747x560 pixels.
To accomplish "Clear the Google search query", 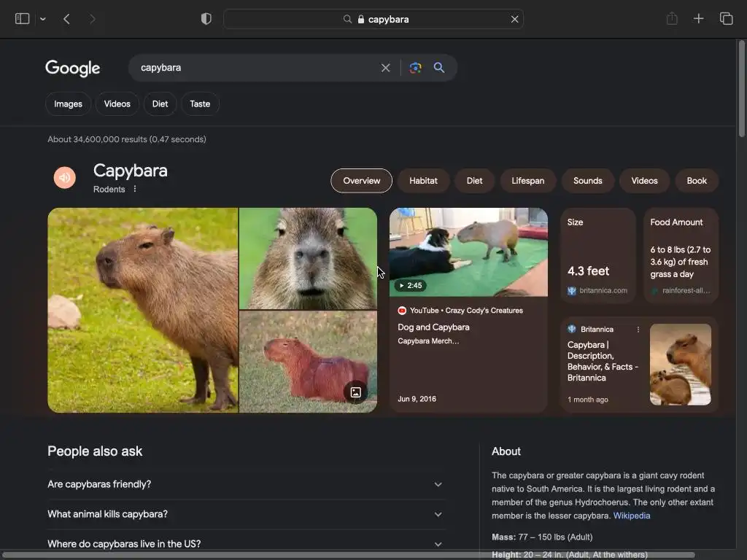I will point(385,68).
